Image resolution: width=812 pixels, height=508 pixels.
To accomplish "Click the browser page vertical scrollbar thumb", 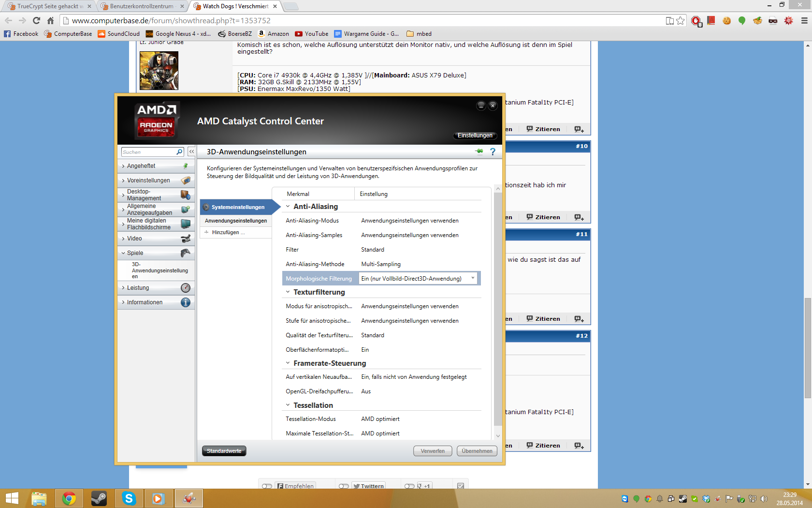I will pos(808,348).
